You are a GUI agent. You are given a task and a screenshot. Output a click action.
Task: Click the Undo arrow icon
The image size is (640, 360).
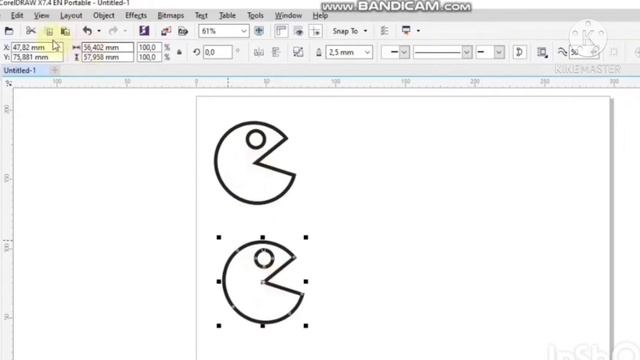[x=87, y=31]
